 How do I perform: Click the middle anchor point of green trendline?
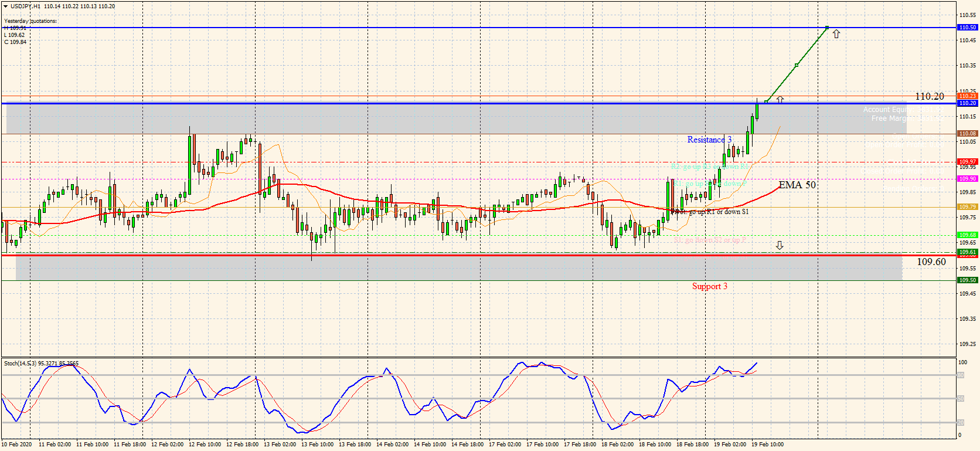pos(796,65)
